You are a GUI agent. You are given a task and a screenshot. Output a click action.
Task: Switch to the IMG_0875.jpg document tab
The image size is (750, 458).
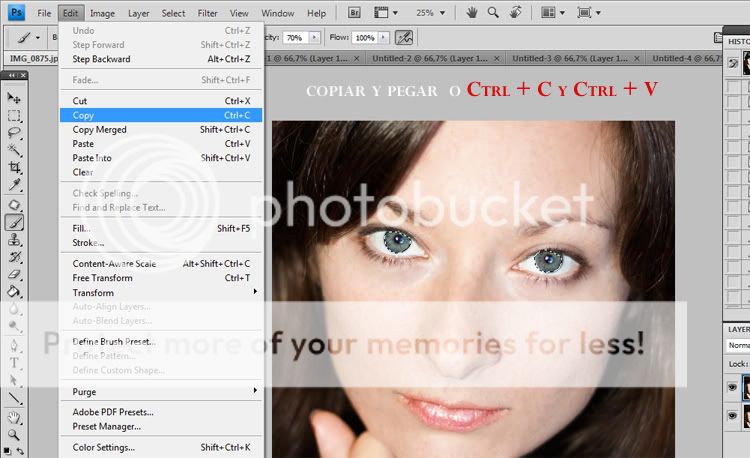tap(33, 58)
